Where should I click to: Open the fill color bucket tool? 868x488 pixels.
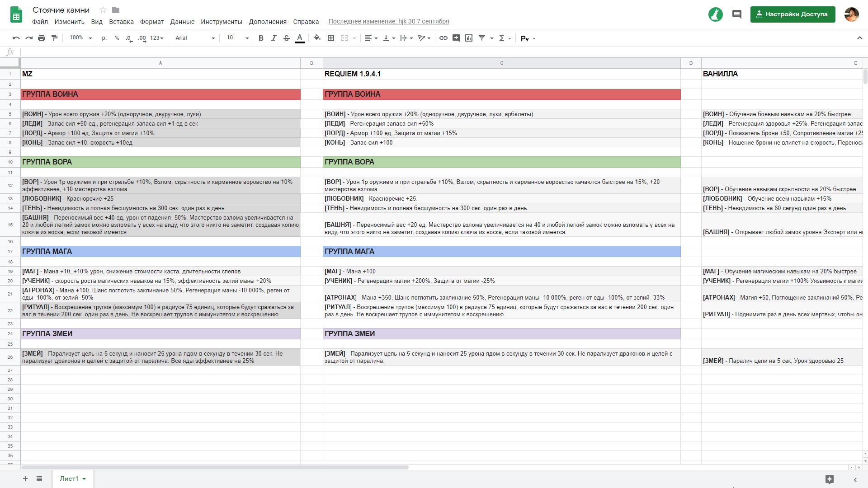tap(317, 38)
